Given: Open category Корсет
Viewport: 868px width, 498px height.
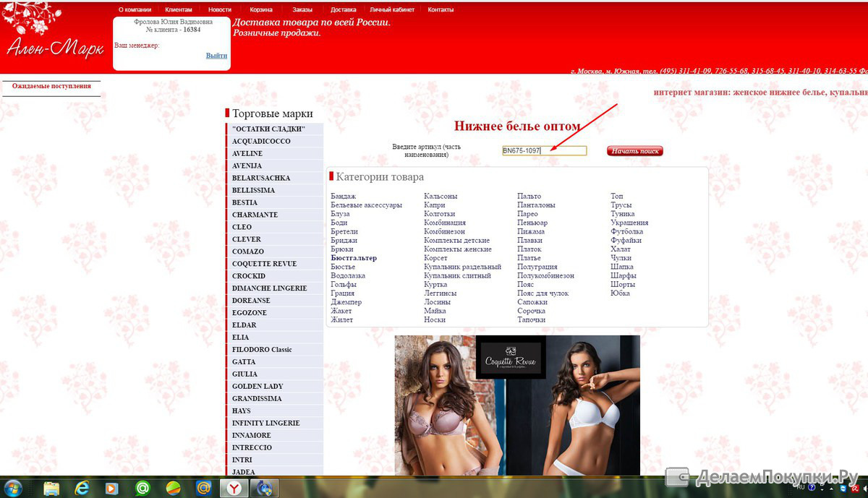Looking at the screenshot, I should pos(435,258).
